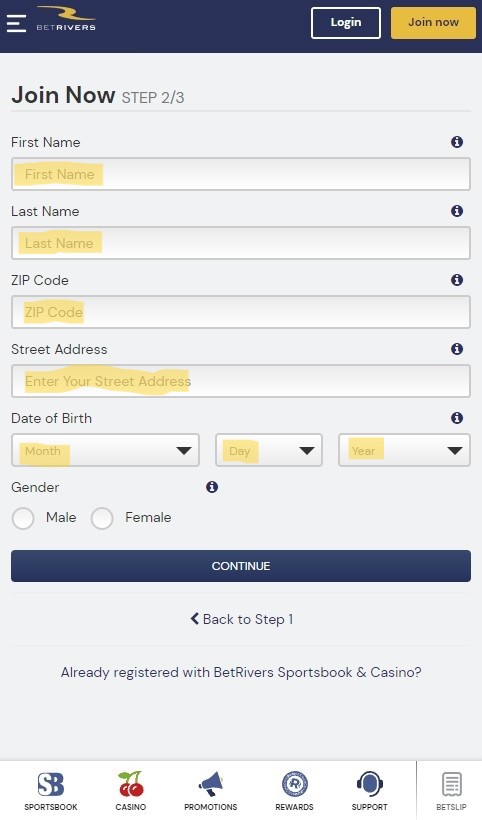Select the Male radio button
Image resolution: width=482 pixels, height=820 pixels.
pos(23,518)
